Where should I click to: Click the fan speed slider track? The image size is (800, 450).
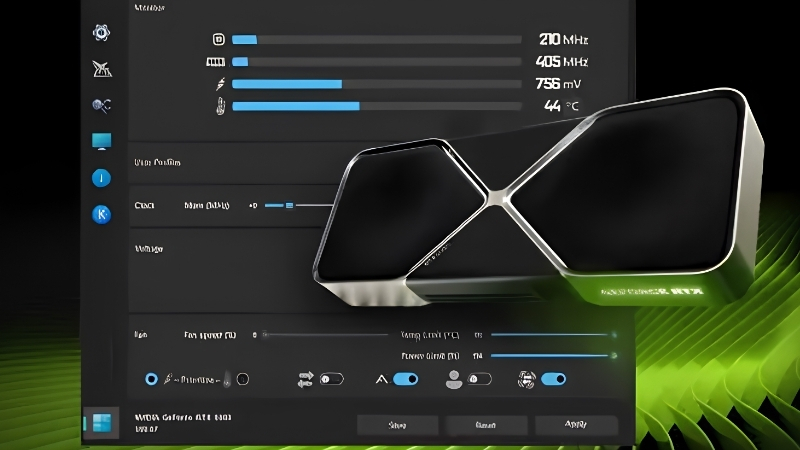[x=327, y=335]
